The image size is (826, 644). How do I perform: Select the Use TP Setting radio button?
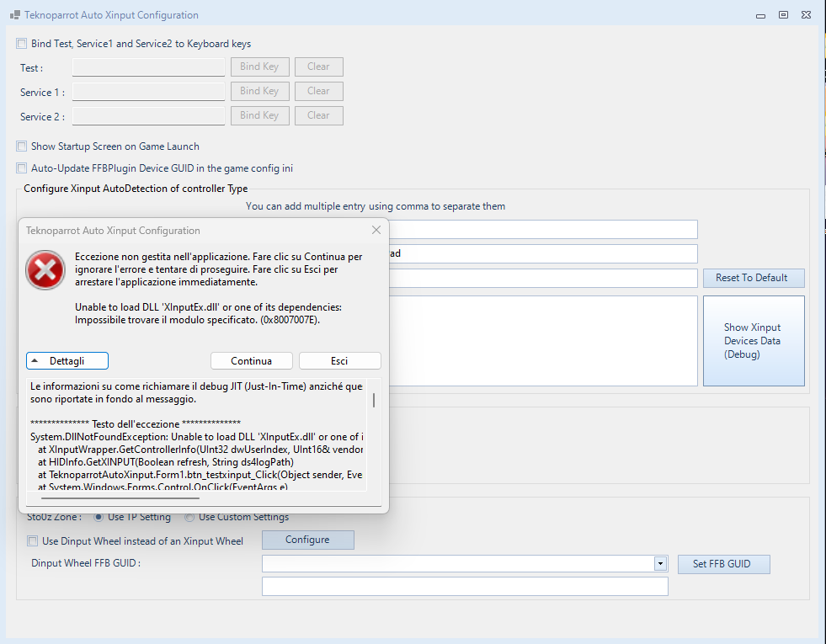[99, 517]
